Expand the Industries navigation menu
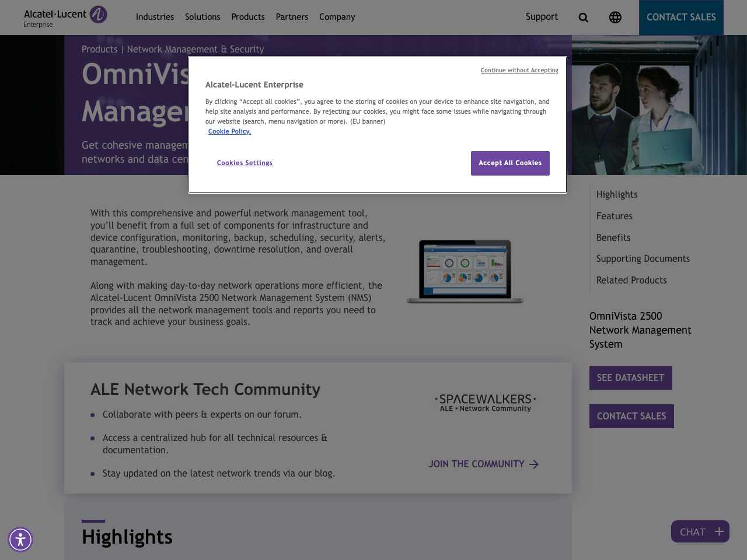This screenshot has height=560, width=747. 155,16
